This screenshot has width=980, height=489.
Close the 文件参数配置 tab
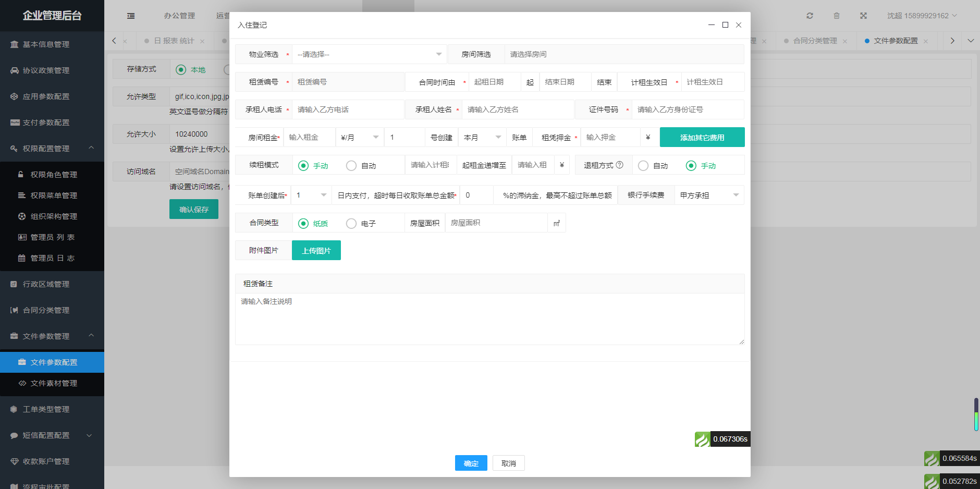926,41
